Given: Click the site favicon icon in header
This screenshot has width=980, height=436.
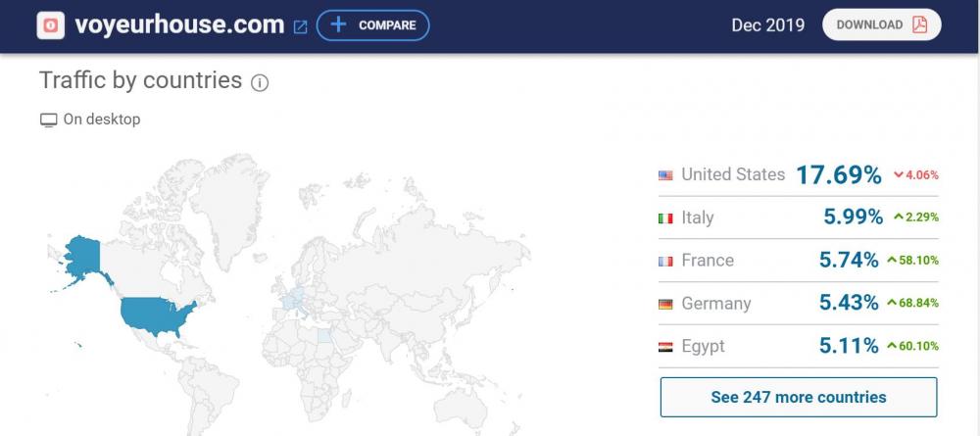Looking at the screenshot, I should 51,24.
